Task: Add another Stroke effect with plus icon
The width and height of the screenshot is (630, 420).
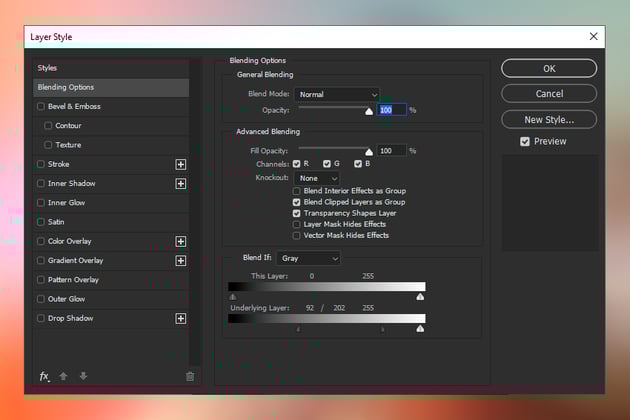Action: tap(181, 164)
